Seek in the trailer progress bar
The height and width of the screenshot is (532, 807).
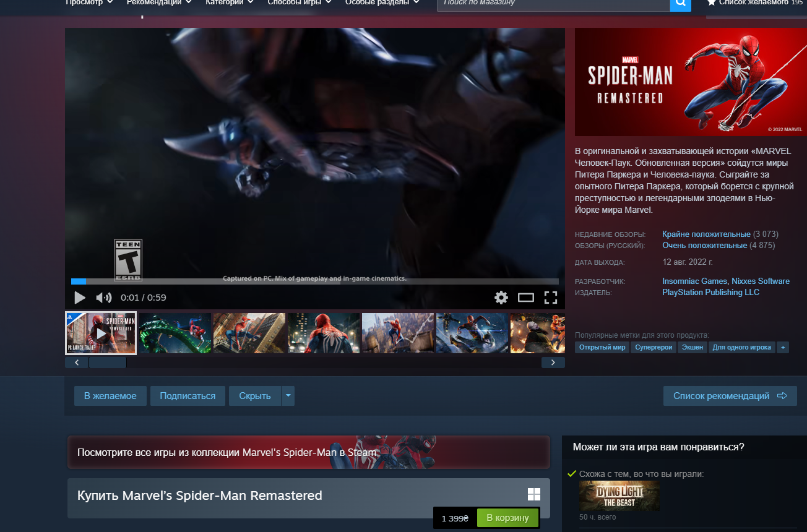315,281
